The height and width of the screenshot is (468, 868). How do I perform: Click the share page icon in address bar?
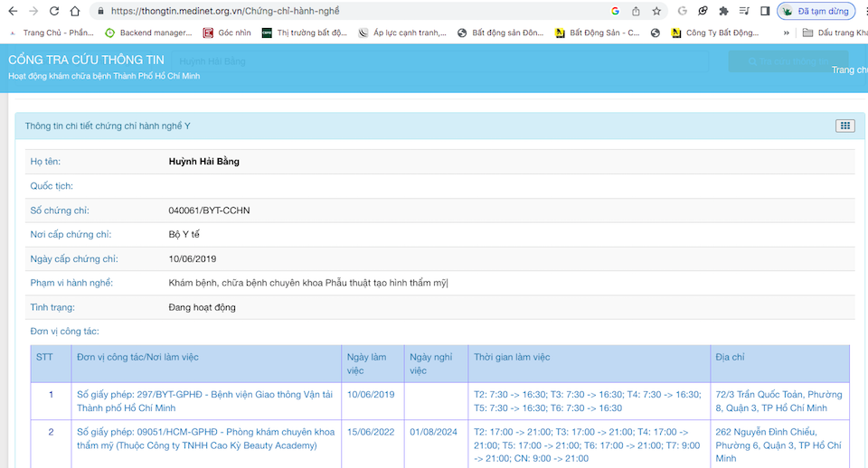point(636,11)
